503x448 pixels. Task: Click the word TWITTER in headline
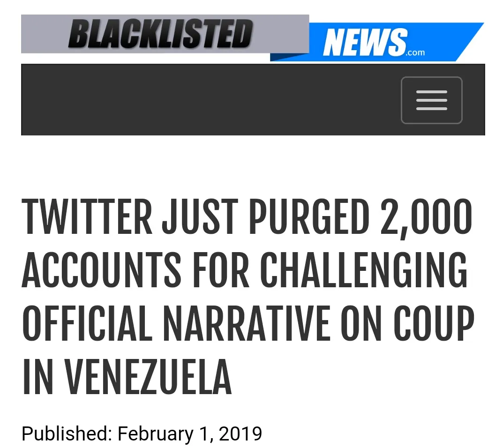coord(87,218)
